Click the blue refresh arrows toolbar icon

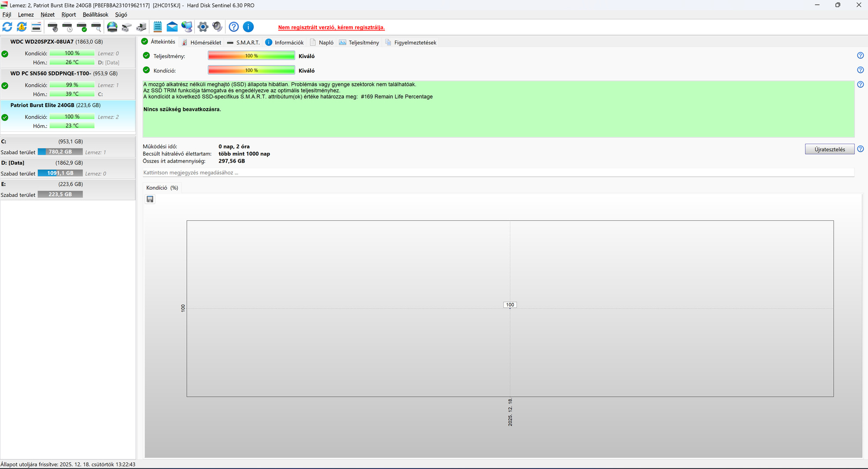(7, 27)
